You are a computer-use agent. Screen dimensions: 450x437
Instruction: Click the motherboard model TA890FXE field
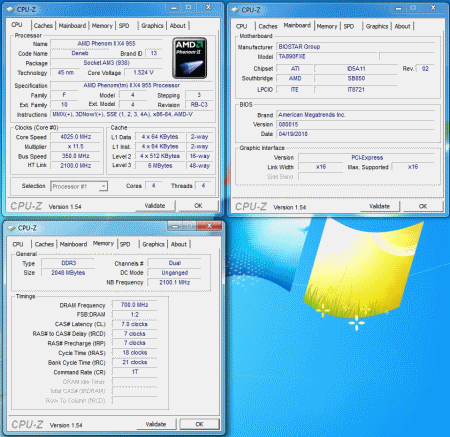point(327,57)
